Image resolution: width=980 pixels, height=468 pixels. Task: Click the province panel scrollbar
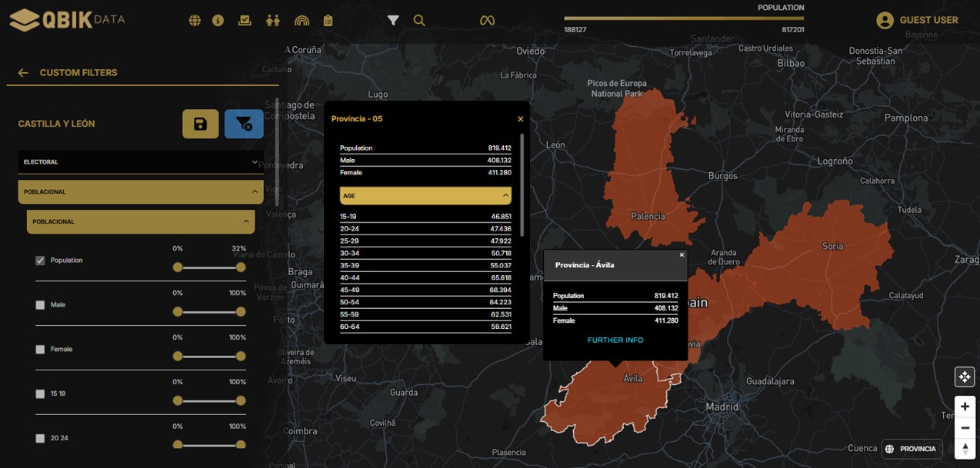point(522,184)
